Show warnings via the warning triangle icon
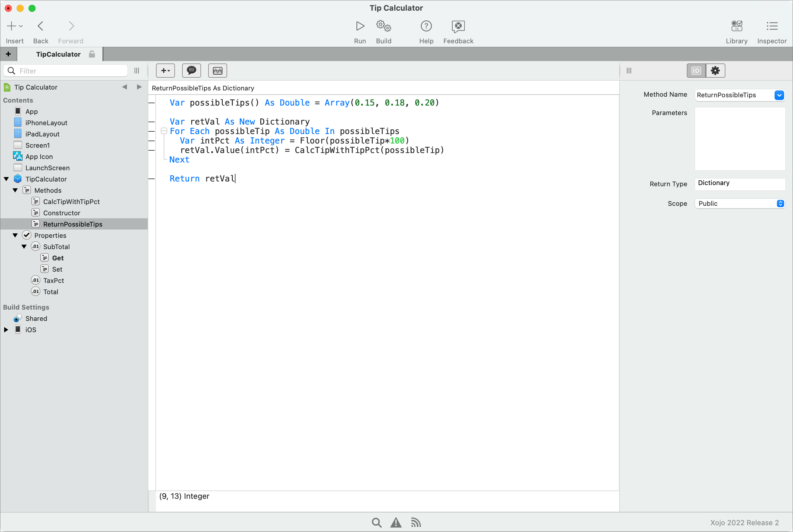793x532 pixels. tap(396, 523)
